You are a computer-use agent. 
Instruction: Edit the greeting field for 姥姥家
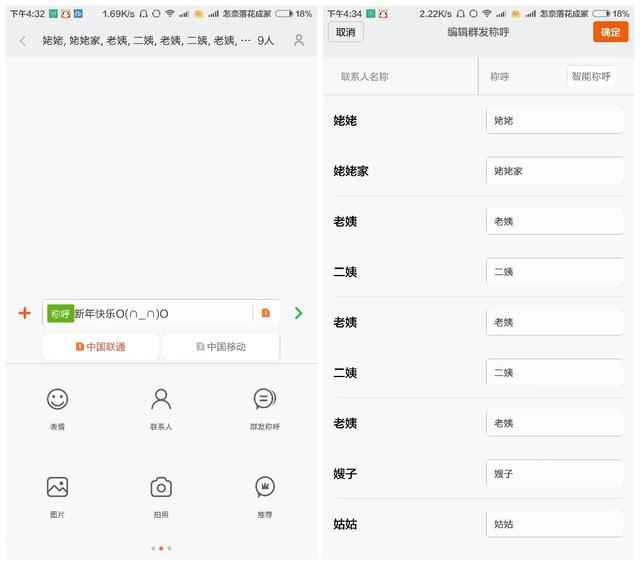tap(554, 171)
